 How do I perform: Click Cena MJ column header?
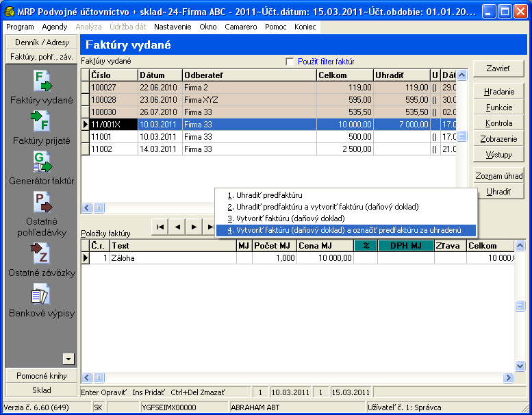[325, 246]
